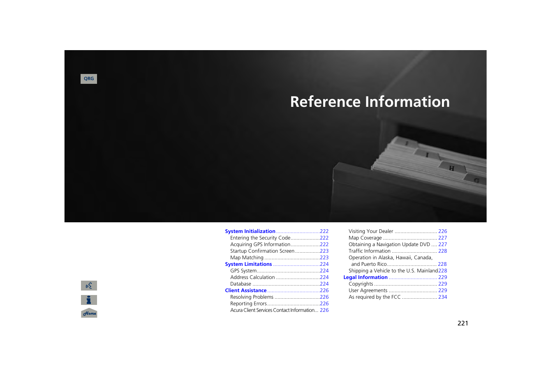Click the QRG quick reference icon

[89, 79]
